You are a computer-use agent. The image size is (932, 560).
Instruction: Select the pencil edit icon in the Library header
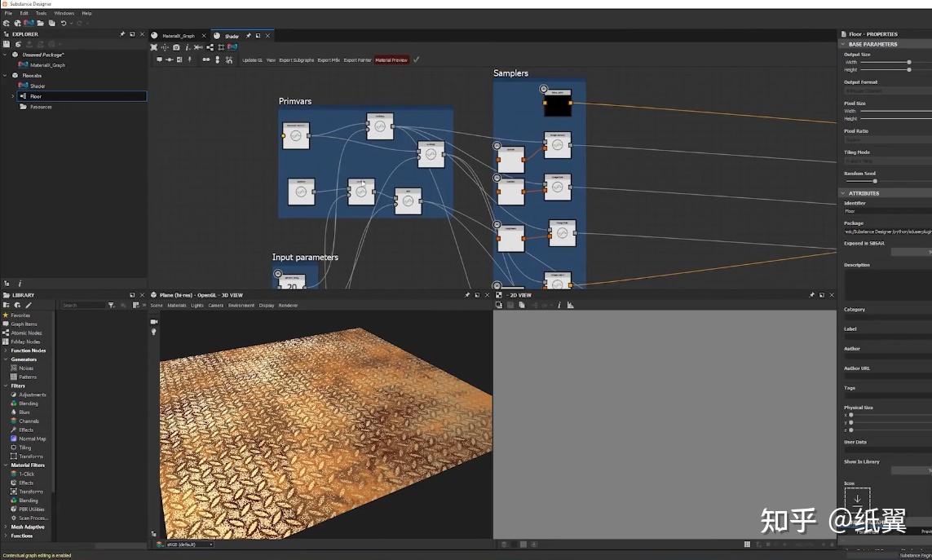[29, 305]
